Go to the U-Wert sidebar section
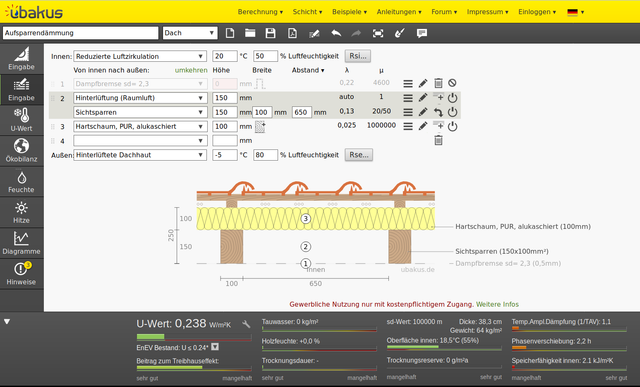Image resolution: width=640 pixels, height=387 pixels. pyautogui.click(x=22, y=120)
